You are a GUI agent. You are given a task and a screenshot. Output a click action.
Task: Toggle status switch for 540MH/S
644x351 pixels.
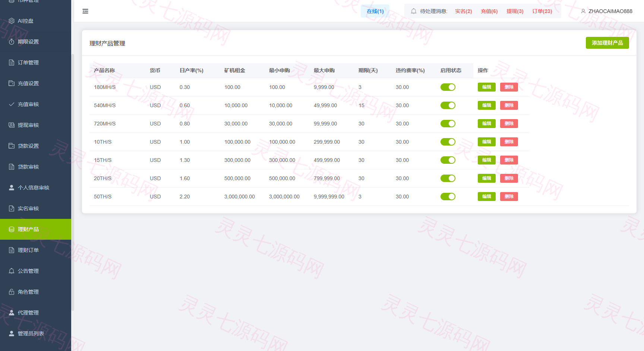tap(448, 105)
